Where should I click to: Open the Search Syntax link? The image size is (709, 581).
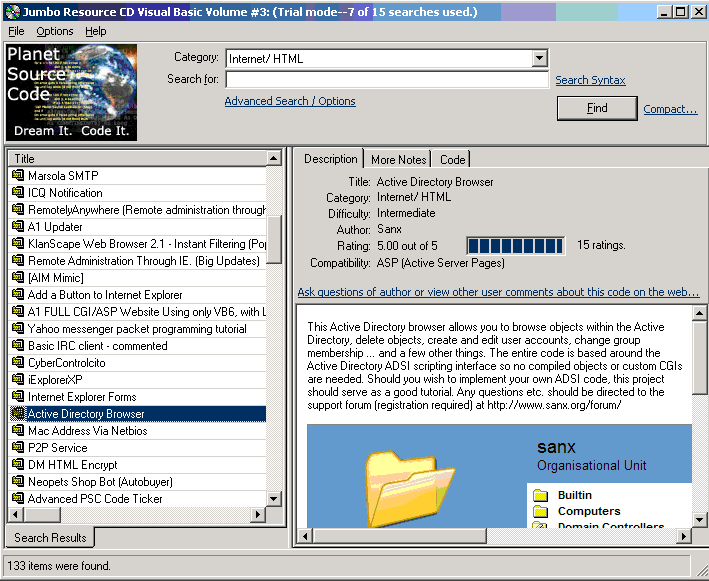point(590,80)
